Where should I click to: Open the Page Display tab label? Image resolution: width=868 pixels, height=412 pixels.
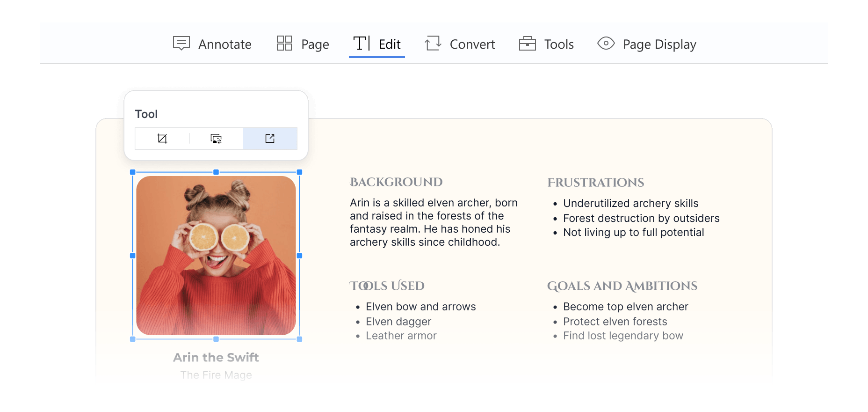(x=659, y=44)
